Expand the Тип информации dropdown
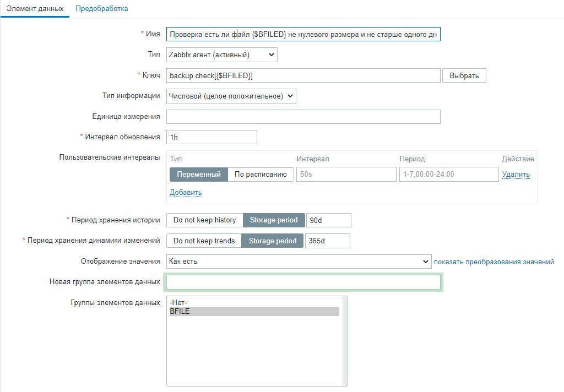 point(231,96)
